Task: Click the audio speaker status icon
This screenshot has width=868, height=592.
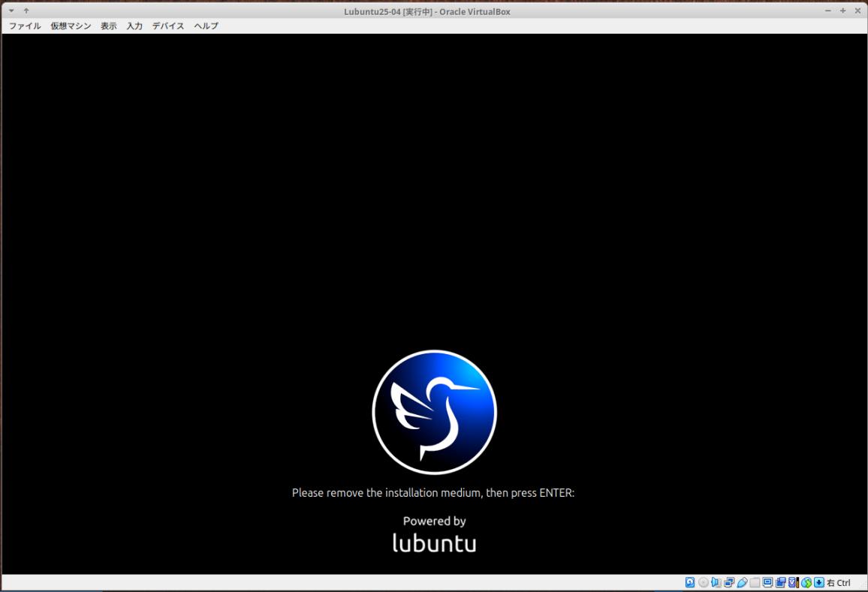Action: (x=716, y=582)
